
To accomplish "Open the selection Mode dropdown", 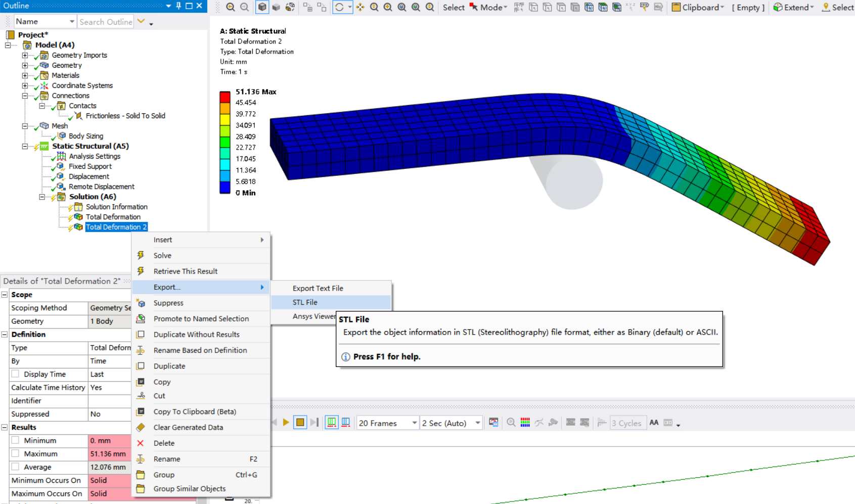I will (488, 7).
